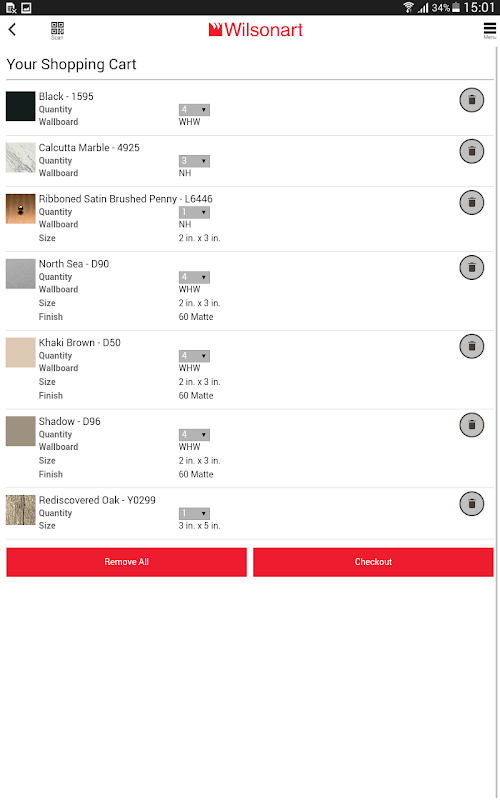Proceed with the Checkout button
The image size is (500, 800).
373,562
